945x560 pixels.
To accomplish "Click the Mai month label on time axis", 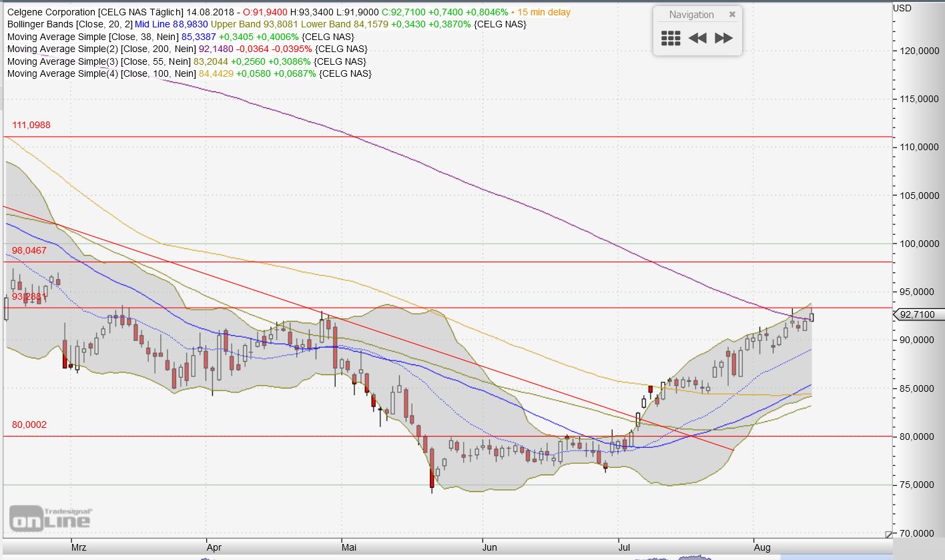I will click(x=348, y=547).
